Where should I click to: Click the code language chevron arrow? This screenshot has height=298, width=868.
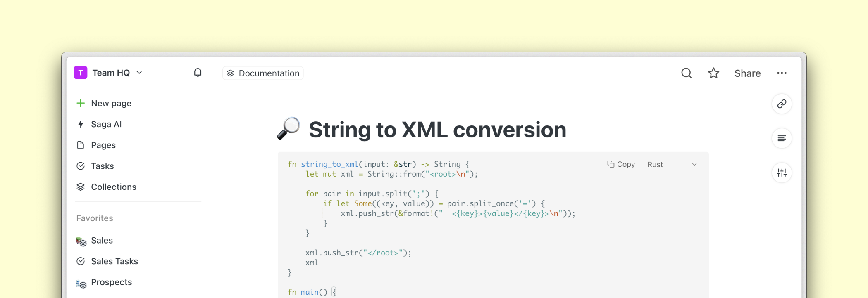[694, 164]
